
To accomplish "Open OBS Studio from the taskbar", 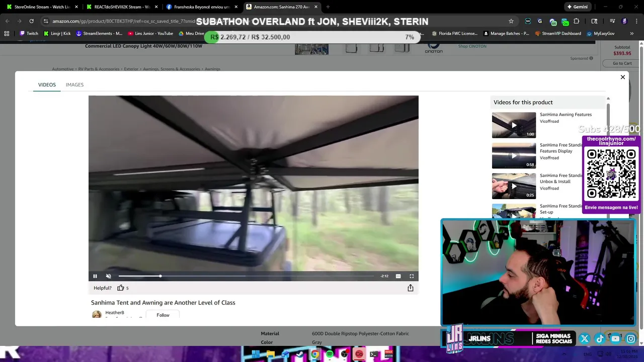I will 344,354.
